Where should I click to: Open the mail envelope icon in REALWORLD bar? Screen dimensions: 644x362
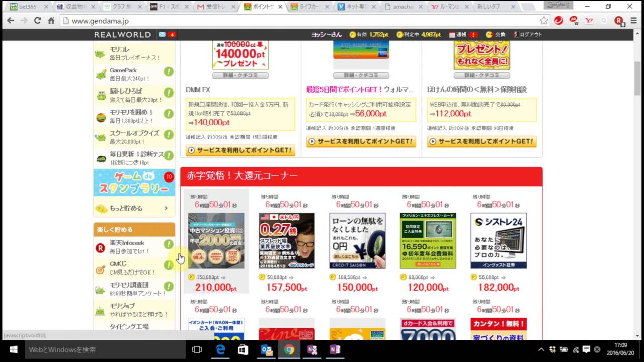(162, 35)
